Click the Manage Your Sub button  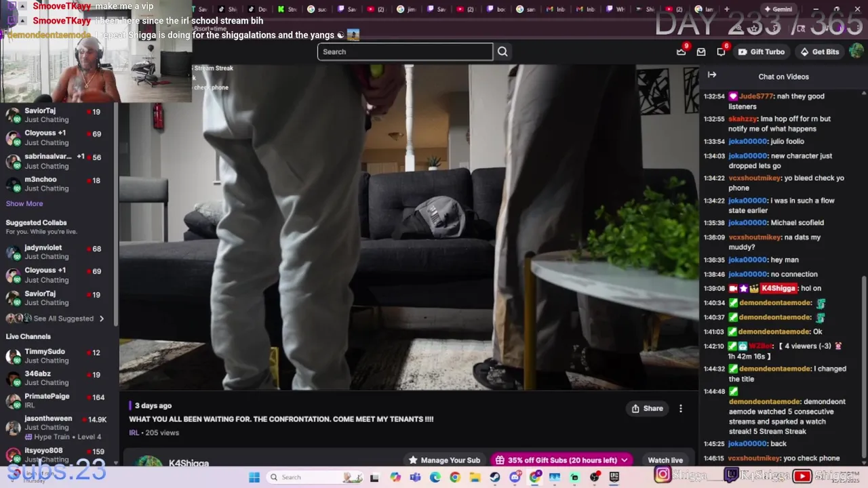pyautogui.click(x=445, y=460)
